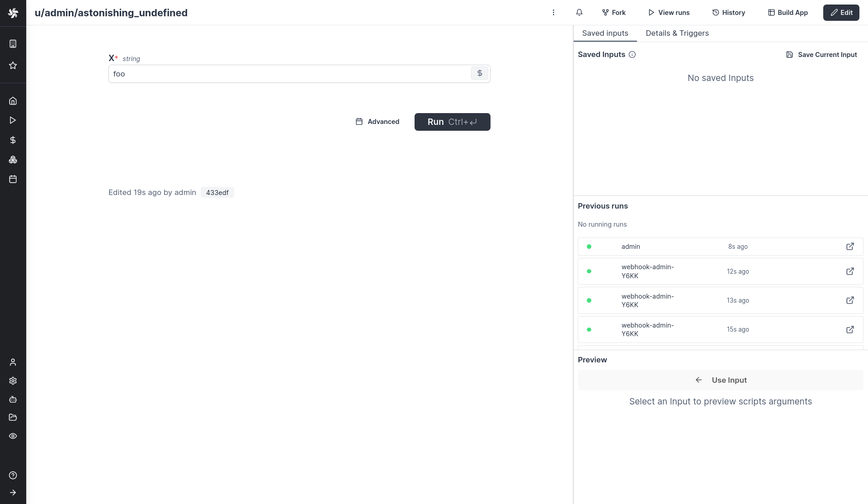Viewport: 868px width, 504px height.
Task: Open Workers robot icon in sidebar
Action: pyautogui.click(x=13, y=399)
